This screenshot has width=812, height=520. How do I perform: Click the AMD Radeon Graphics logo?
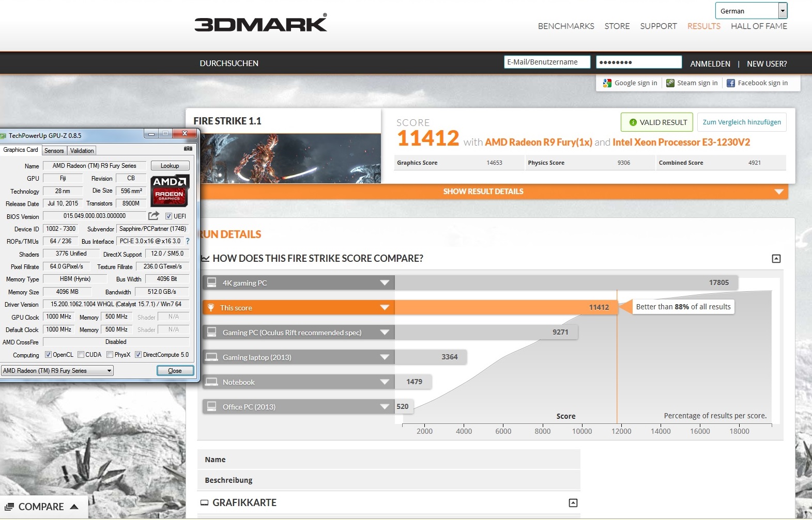coord(170,191)
